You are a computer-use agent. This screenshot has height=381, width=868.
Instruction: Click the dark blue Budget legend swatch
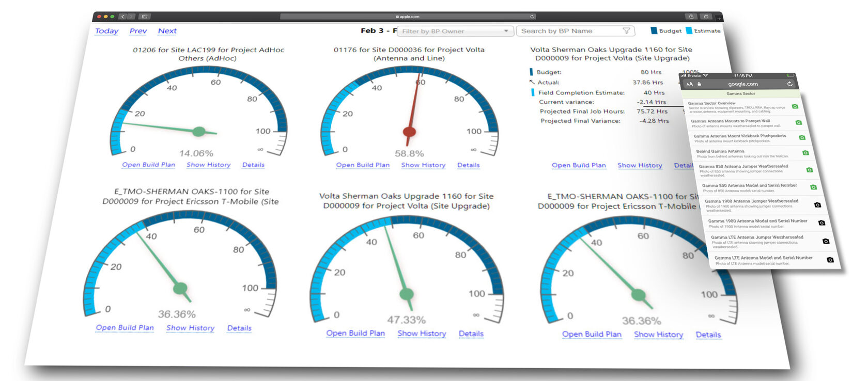(654, 31)
